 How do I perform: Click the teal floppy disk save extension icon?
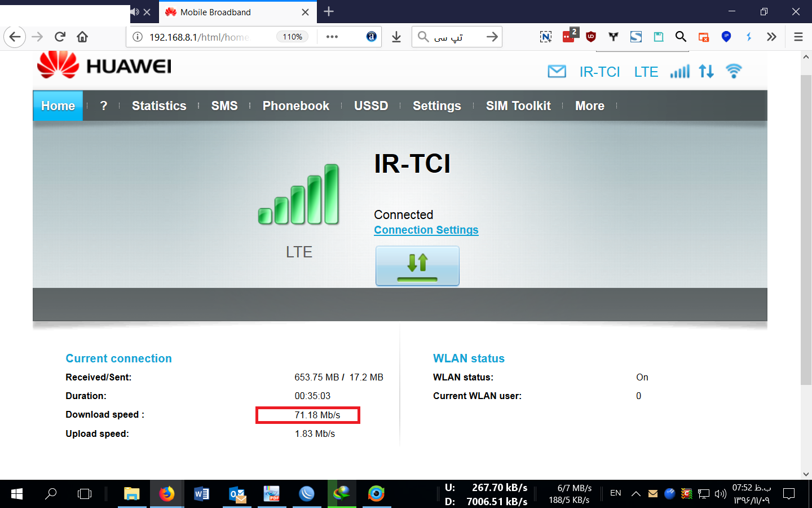[659, 37]
